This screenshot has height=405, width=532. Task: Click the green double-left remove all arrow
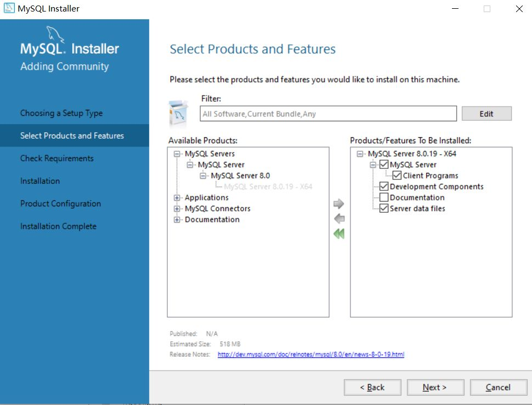pos(339,234)
